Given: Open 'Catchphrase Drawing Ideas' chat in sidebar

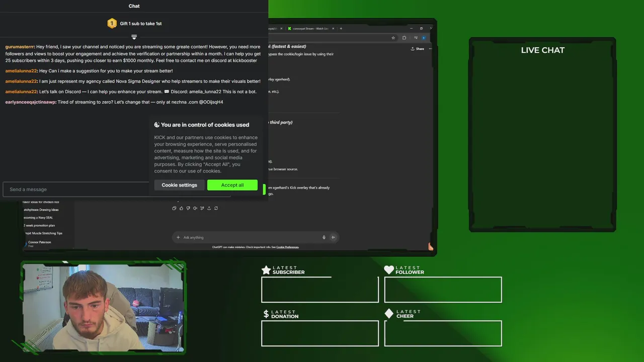Looking at the screenshot, I should click(x=41, y=210).
